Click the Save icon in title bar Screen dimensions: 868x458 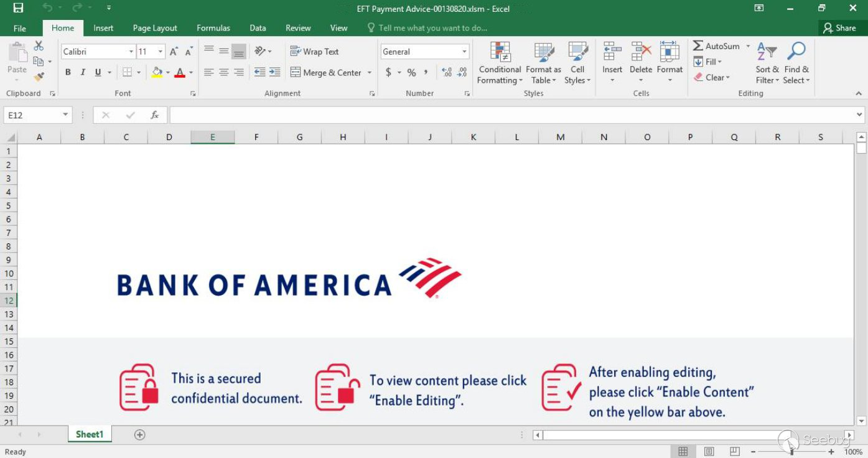coord(18,8)
